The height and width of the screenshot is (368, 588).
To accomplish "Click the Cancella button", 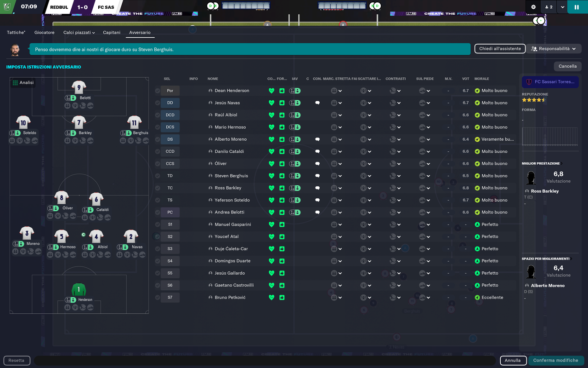I will 567,66.
